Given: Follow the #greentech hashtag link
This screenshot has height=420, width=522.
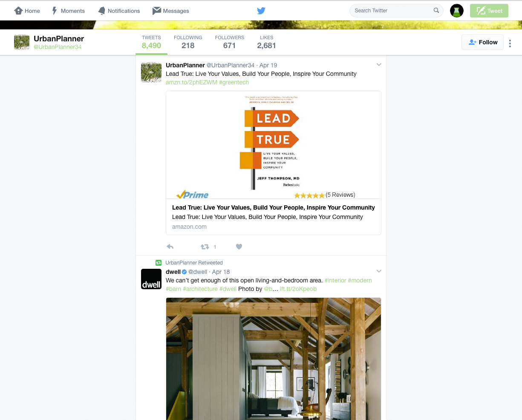Looking at the screenshot, I should tap(234, 82).
